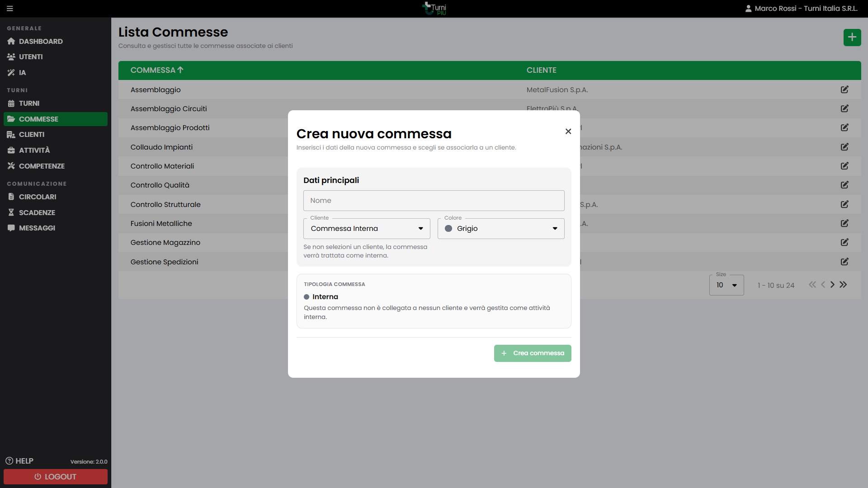Open Clienti in sidebar
Image resolution: width=868 pixels, height=488 pixels.
pos(56,135)
